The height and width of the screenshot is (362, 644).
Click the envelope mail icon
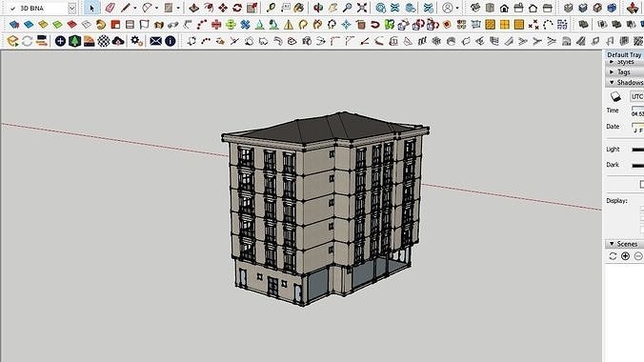coord(155,41)
